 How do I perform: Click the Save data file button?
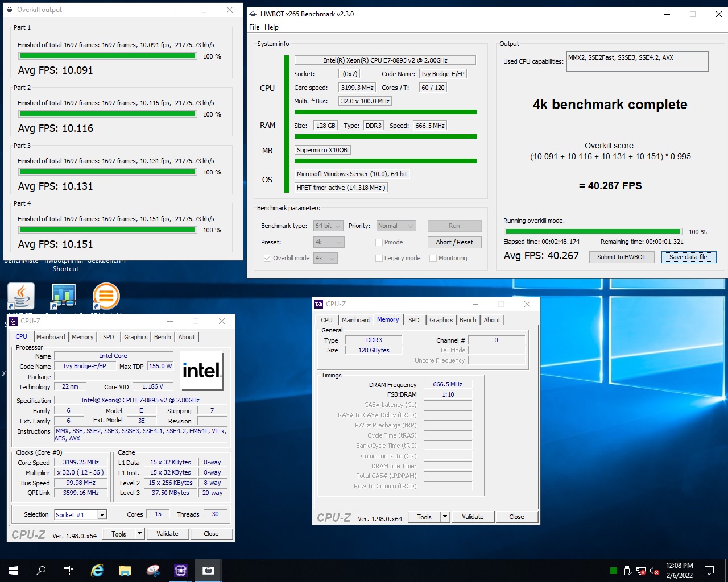(x=688, y=257)
